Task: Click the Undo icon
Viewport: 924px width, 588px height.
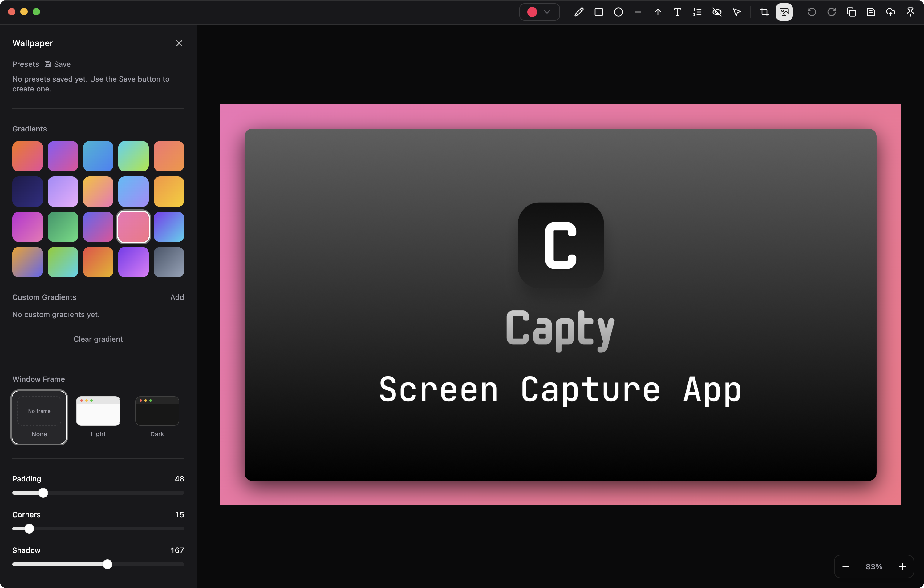Action: pyautogui.click(x=811, y=12)
